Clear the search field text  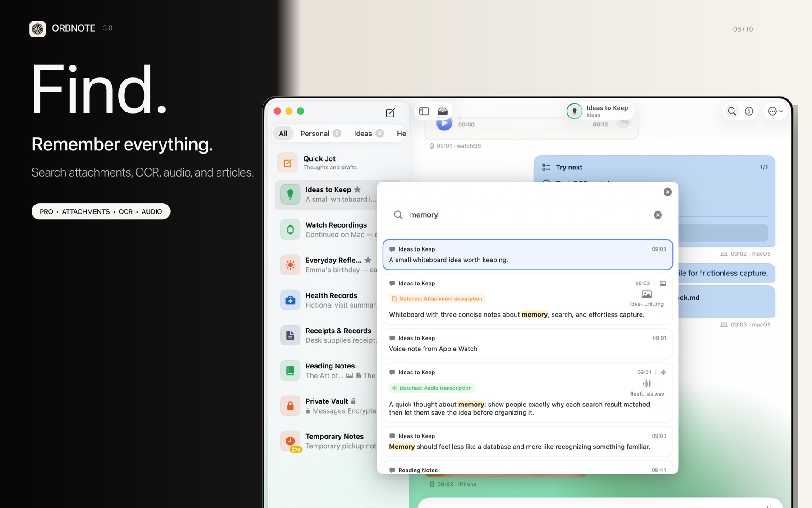658,215
